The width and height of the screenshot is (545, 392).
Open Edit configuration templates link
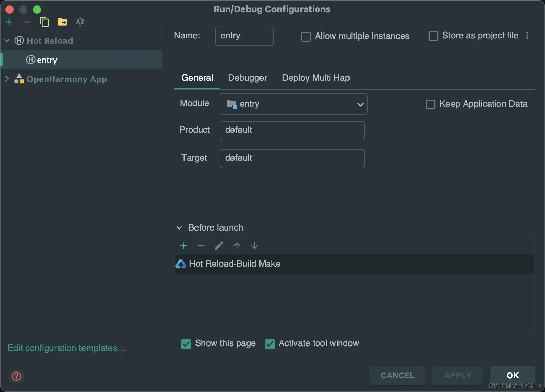67,348
